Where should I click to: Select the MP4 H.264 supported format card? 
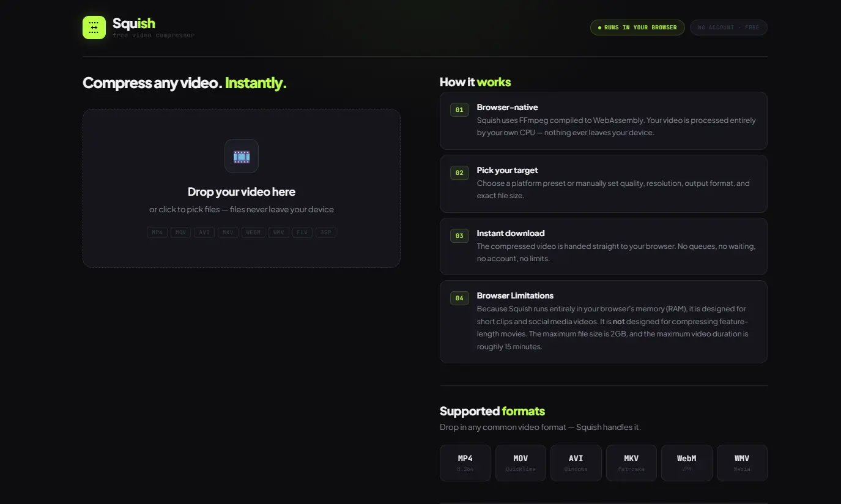(465, 463)
